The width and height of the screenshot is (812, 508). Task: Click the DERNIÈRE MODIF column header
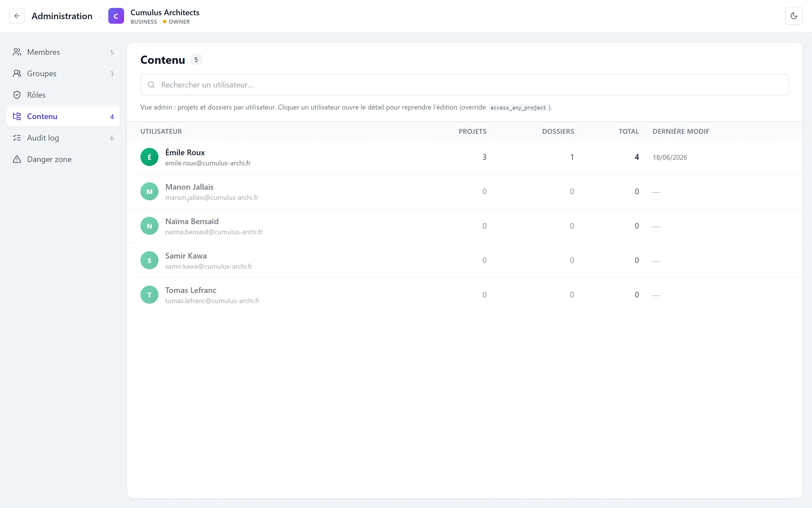[x=681, y=131]
